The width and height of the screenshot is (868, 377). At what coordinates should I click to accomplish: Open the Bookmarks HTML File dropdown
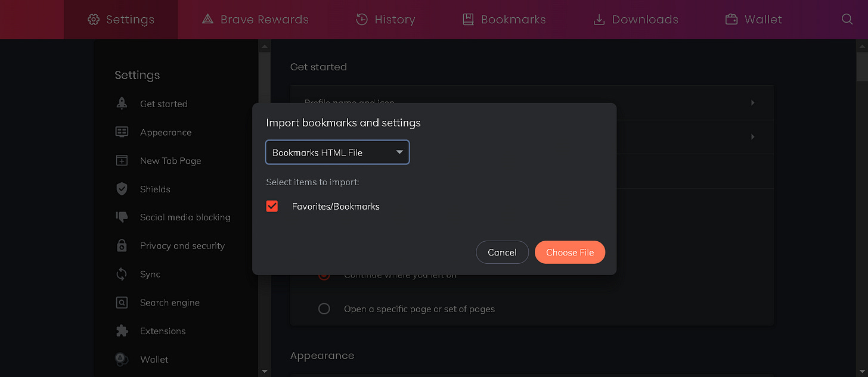(337, 152)
